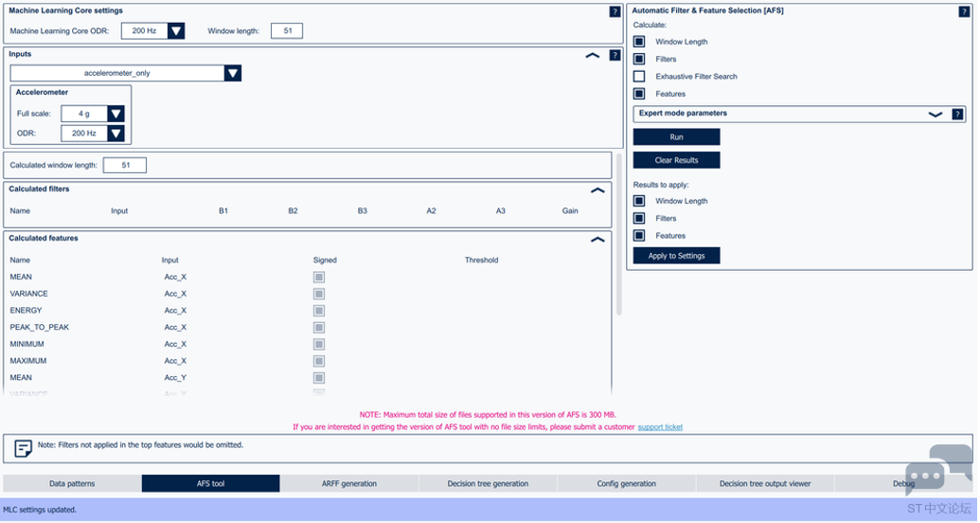Click the chat bubble icon
The width and height of the screenshot is (980, 523).
[x=926, y=476]
